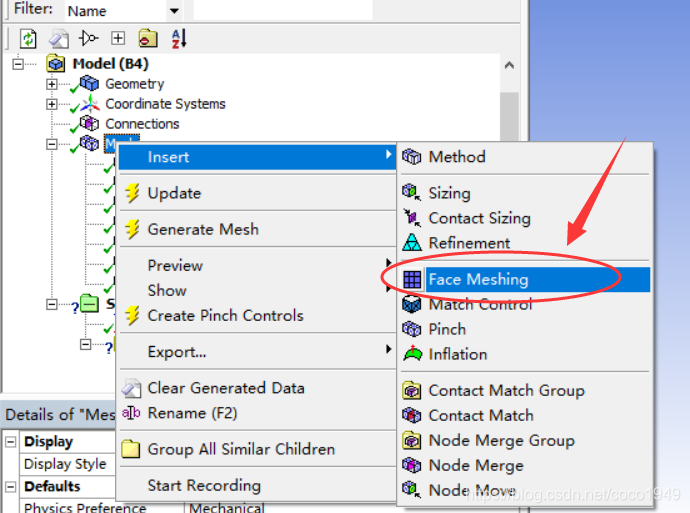Insert Contact Sizing control

525,218
